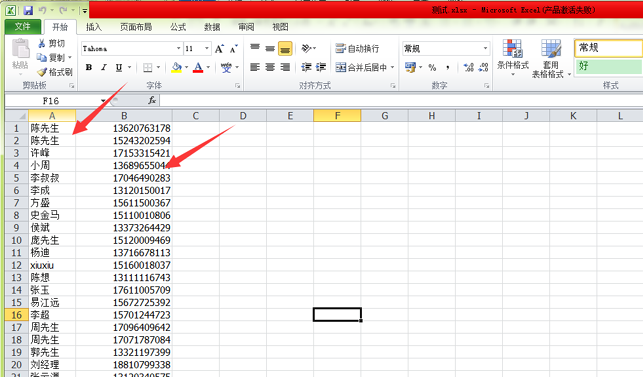The width and height of the screenshot is (643, 377).
Task: Click the Cut (剪切) scissors icon
Action: (x=41, y=43)
